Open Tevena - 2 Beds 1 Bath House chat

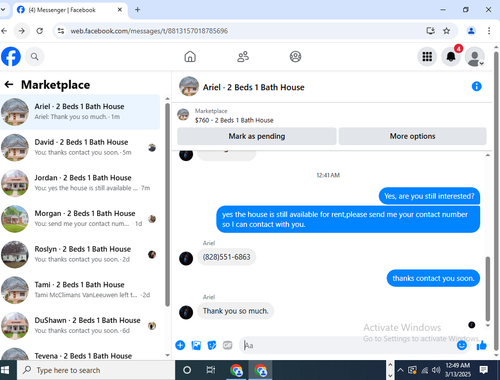point(80,353)
